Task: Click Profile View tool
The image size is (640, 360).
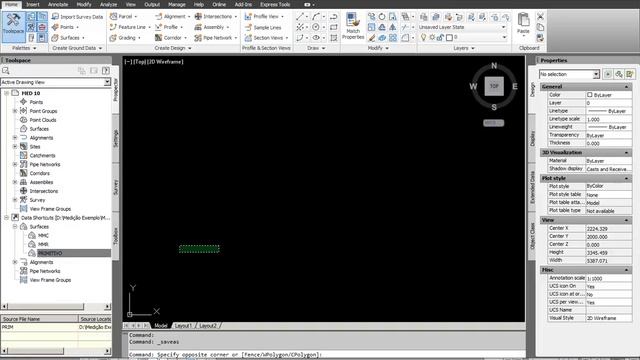Action: (x=264, y=16)
